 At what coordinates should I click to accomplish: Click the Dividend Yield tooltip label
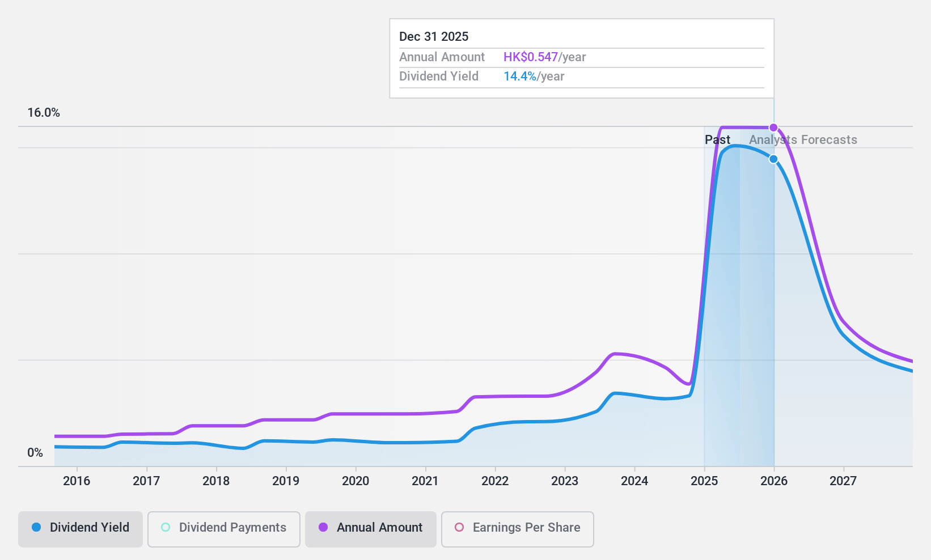pos(439,77)
